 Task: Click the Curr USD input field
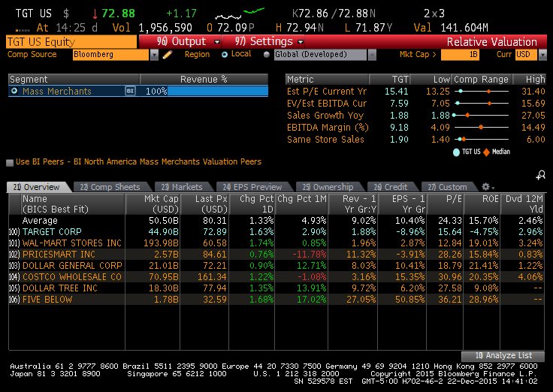526,55
